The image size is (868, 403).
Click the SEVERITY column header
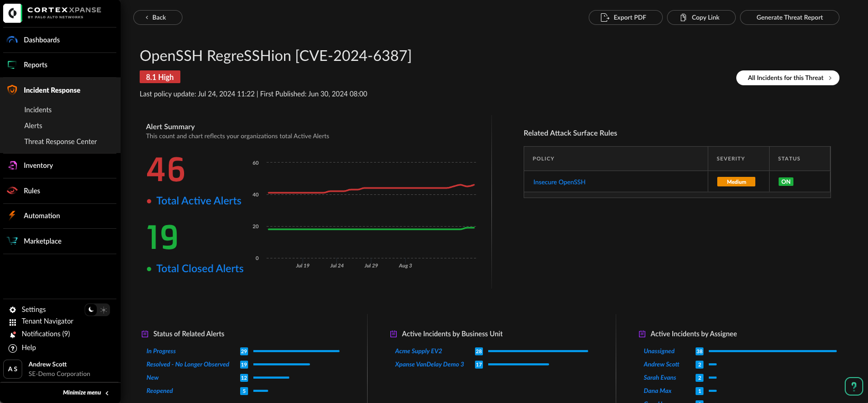coord(730,159)
